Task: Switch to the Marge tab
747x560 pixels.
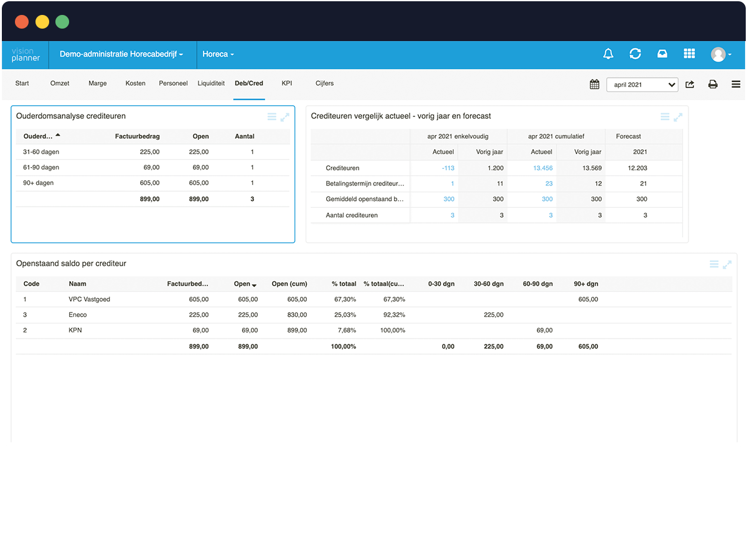Action: point(98,83)
